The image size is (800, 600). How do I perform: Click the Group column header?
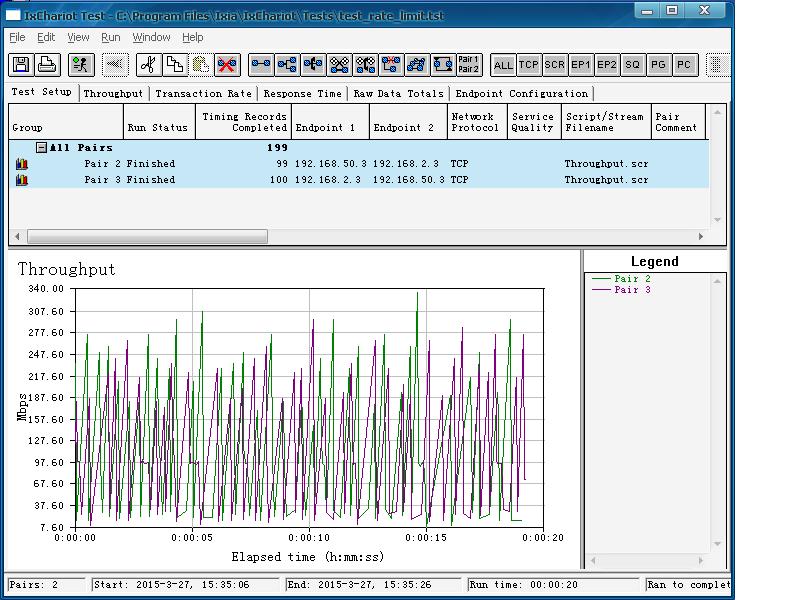pos(66,121)
